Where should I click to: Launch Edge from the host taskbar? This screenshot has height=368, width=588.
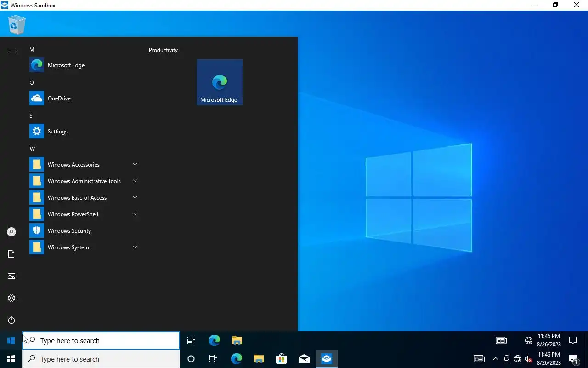click(236, 359)
